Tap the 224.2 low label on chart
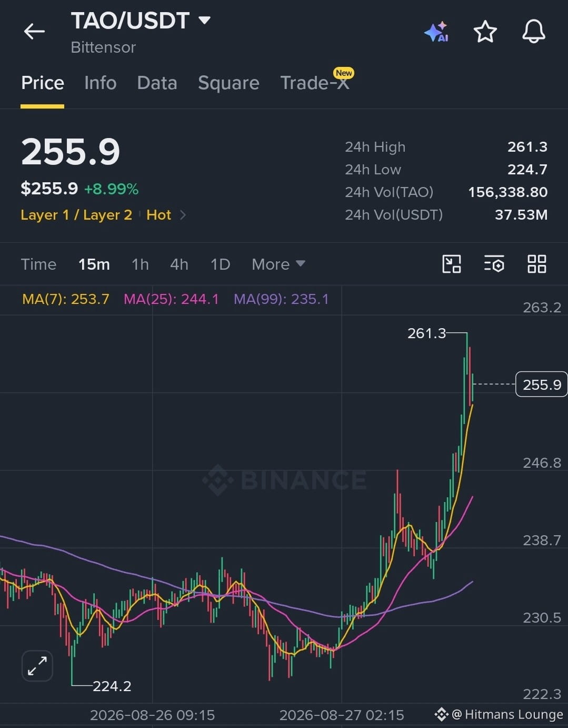 [x=112, y=686]
